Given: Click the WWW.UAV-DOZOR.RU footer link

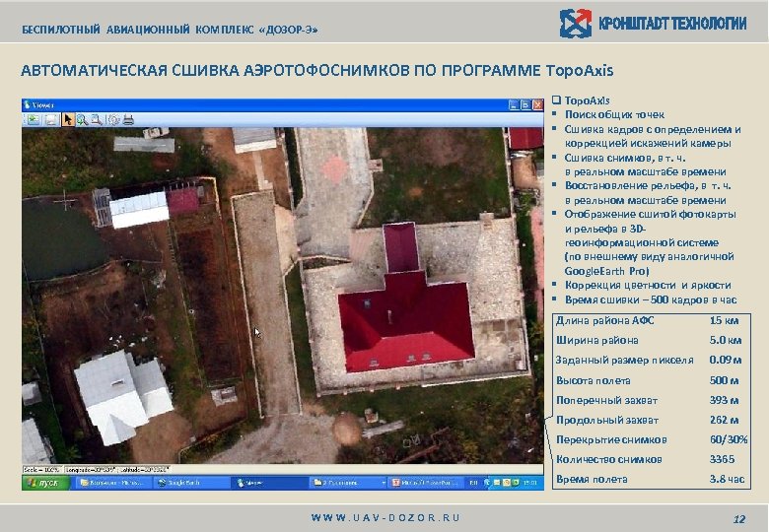Looking at the screenshot, I should pyautogui.click(x=385, y=518).
